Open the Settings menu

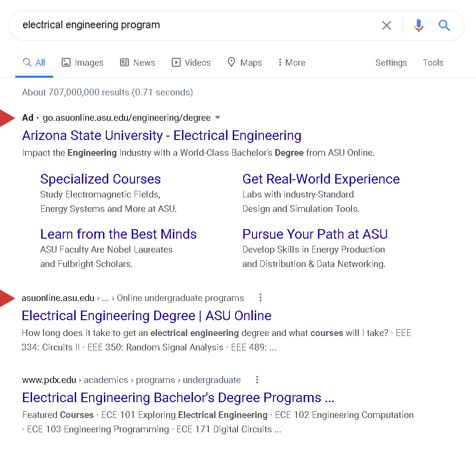[391, 63]
